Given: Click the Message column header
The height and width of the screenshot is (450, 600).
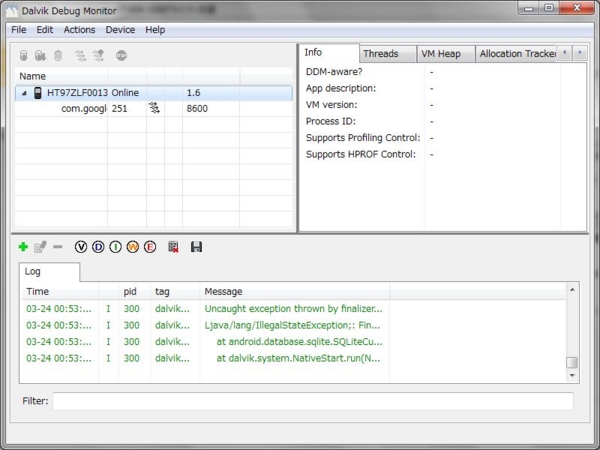Looking at the screenshot, I should pos(295,292).
